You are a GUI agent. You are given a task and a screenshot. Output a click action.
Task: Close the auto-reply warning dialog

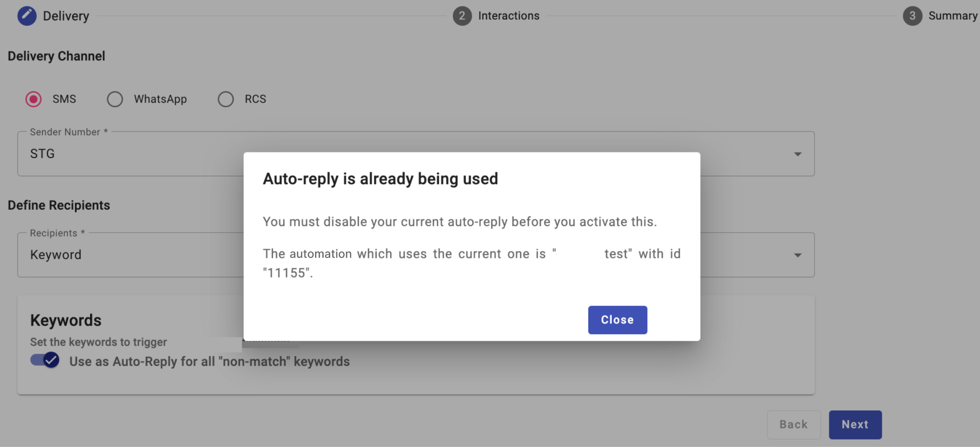(x=617, y=320)
